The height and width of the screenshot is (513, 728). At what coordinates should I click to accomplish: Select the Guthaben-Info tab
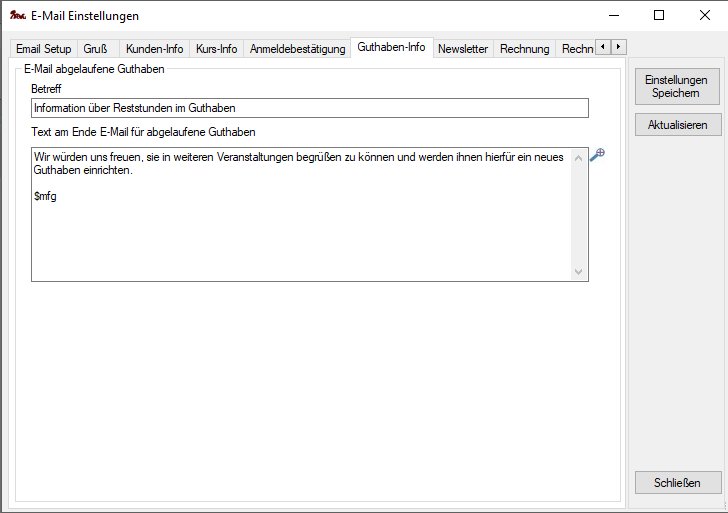click(x=391, y=48)
